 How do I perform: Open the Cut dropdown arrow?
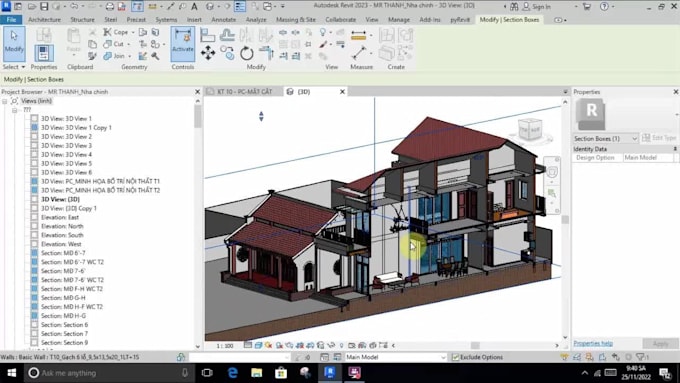(x=129, y=44)
